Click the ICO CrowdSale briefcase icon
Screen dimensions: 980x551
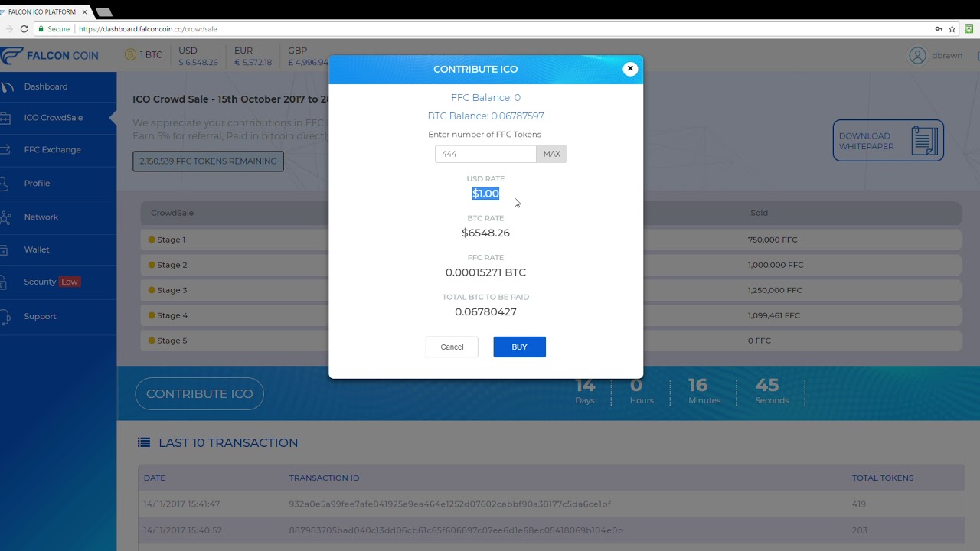(5, 118)
